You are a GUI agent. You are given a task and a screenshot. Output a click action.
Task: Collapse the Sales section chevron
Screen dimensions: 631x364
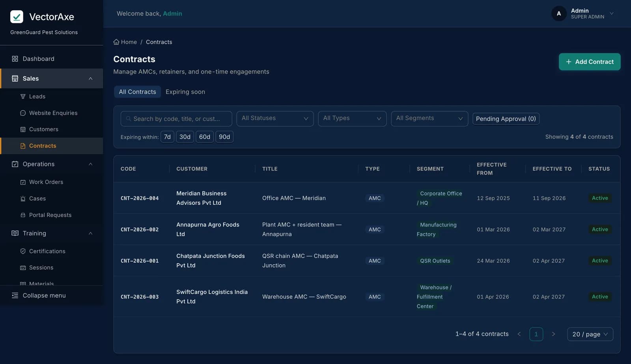pyautogui.click(x=91, y=78)
